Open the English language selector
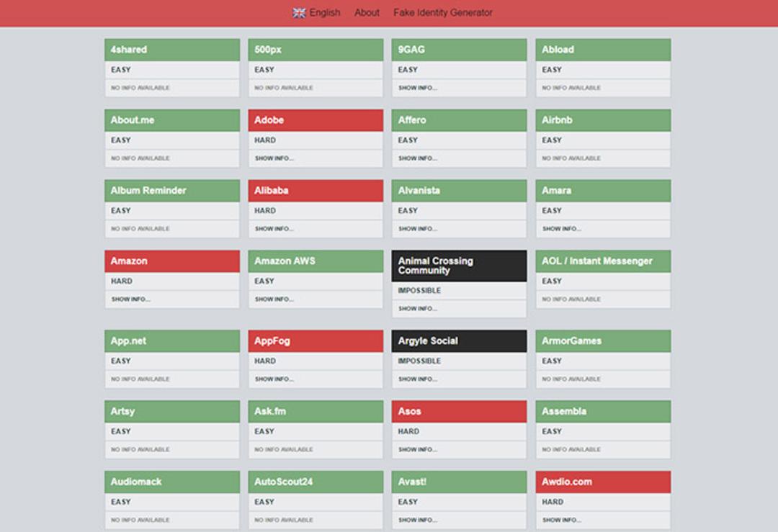This screenshot has height=532, width=778. (x=316, y=13)
